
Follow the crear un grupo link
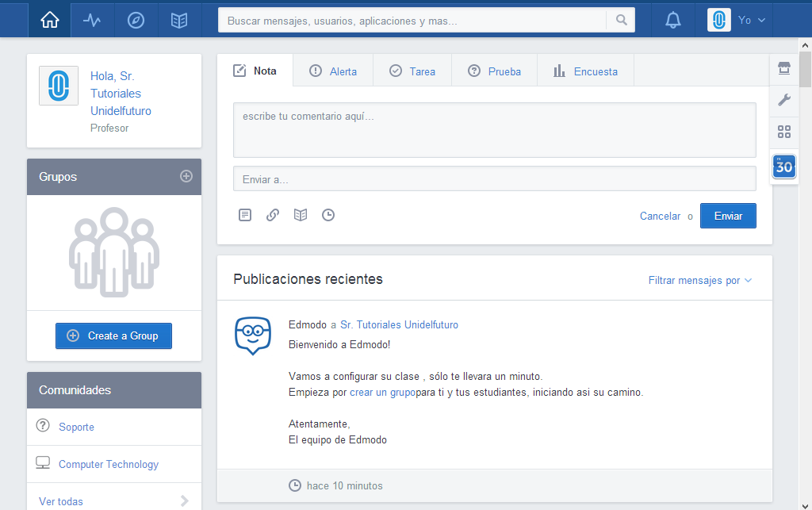[383, 392]
